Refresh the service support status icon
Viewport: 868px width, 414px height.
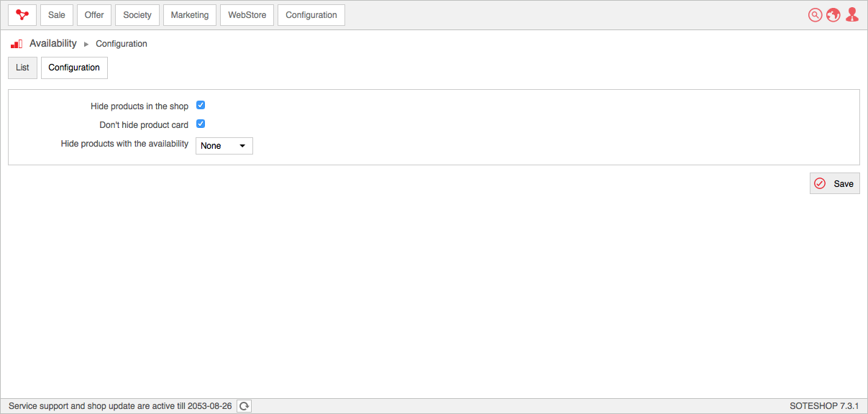[x=245, y=406]
